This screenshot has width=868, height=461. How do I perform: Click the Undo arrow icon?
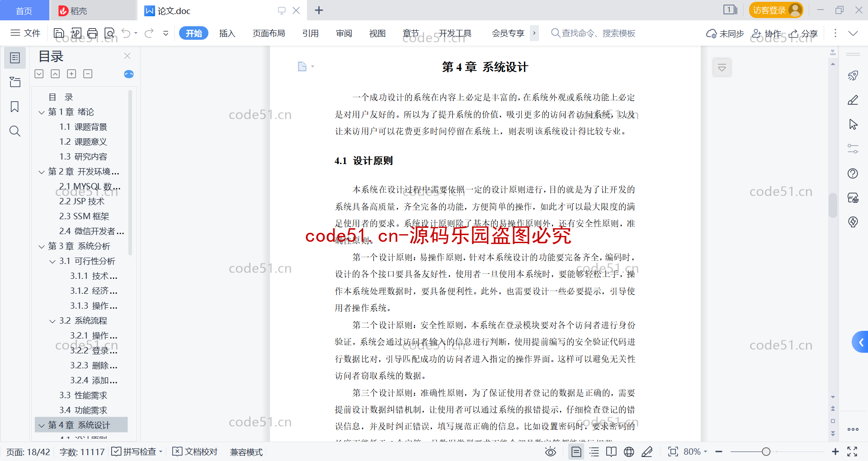[126, 33]
